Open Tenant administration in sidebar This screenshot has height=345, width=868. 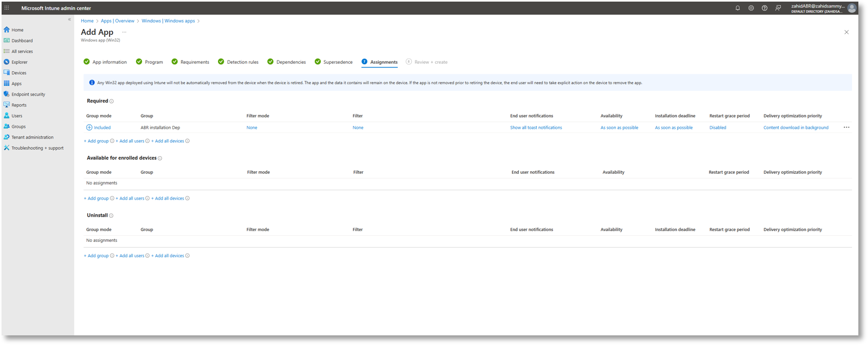pos(32,137)
